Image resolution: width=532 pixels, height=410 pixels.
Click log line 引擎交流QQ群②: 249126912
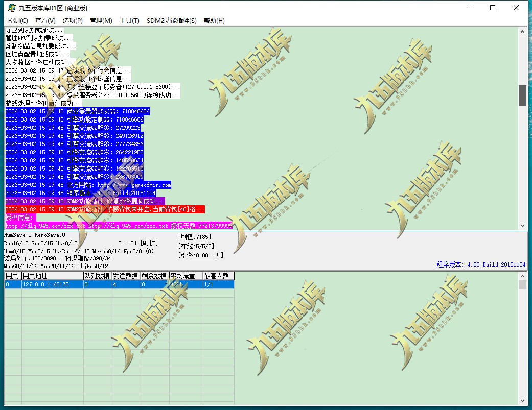(74, 135)
